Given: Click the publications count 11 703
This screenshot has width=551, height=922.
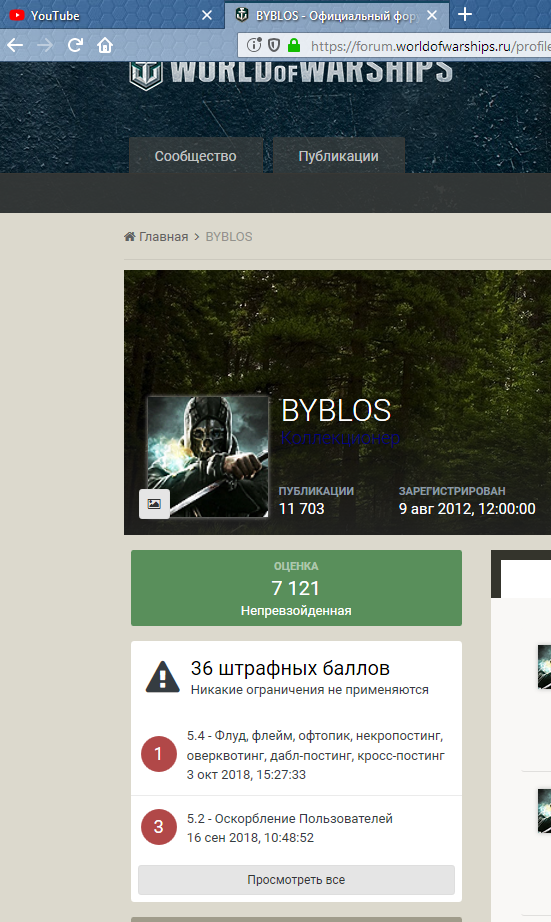Looking at the screenshot, I should click(x=302, y=509).
